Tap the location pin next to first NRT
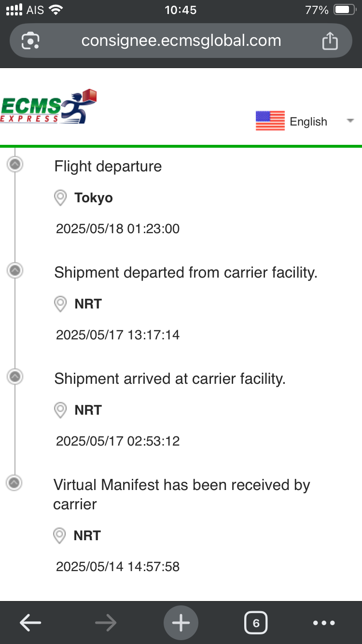362x644 pixels. point(60,304)
